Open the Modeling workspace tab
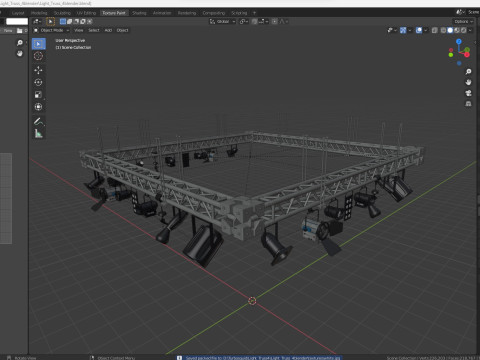The height and width of the screenshot is (360, 480). click(39, 13)
